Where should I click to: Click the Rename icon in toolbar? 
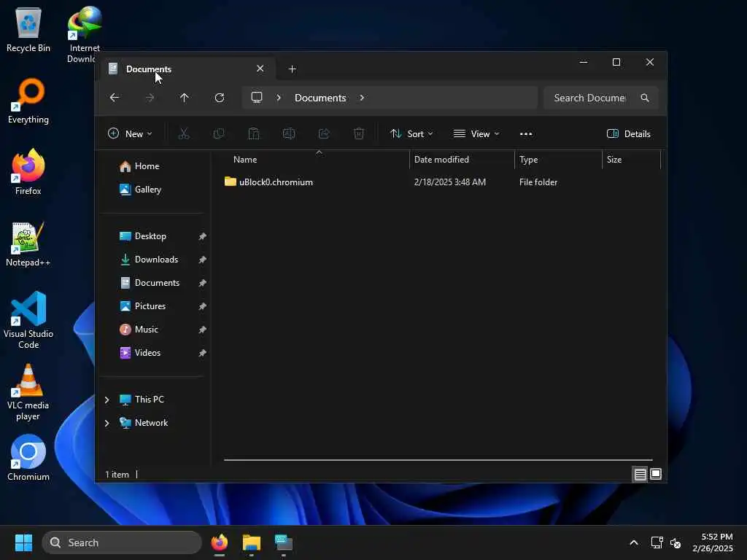click(x=289, y=134)
